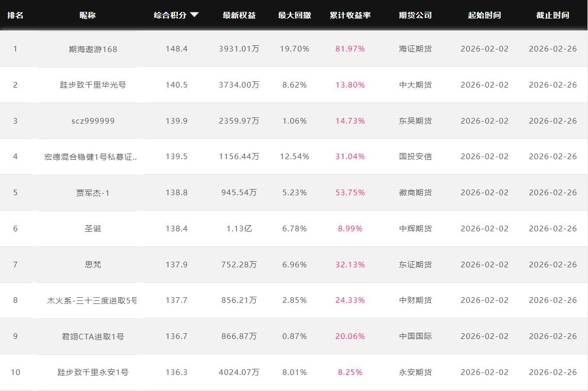Image resolution: width=588 pixels, height=391 pixels.
Task: Click the 累计收益率 column header
Action: pos(350,15)
